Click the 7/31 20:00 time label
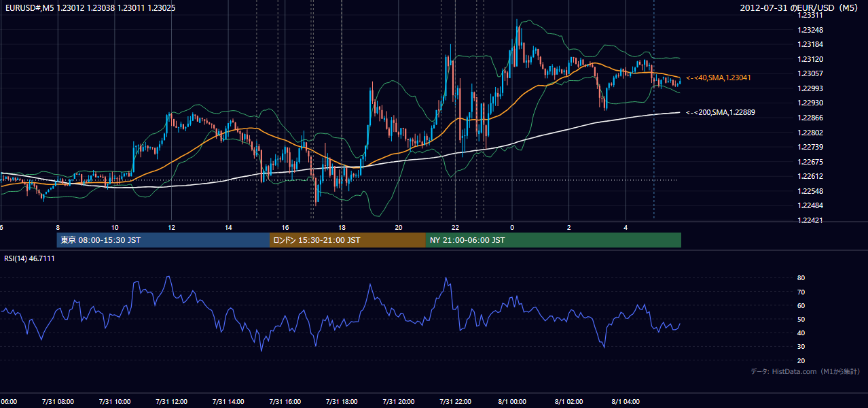868x408 pixels. click(398, 401)
